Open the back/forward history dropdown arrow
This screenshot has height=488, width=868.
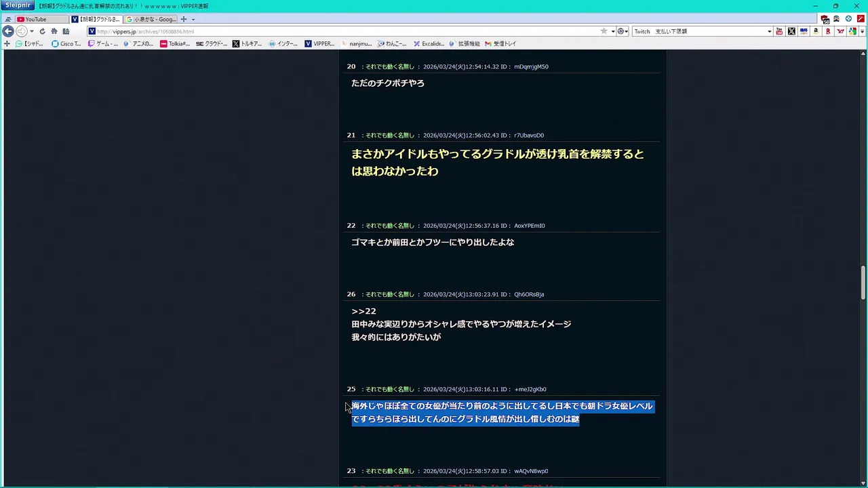[x=32, y=31]
